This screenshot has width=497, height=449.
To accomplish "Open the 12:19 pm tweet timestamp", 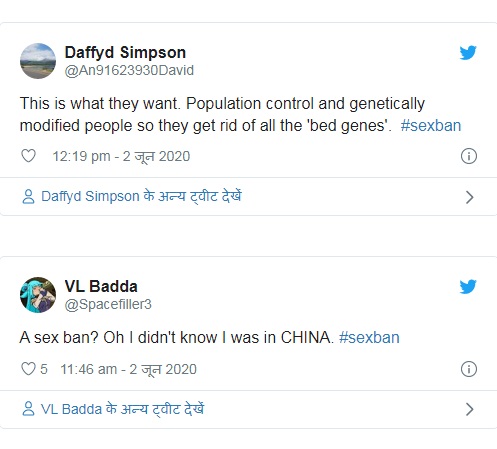I will pyautogui.click(x=121, y=156).
